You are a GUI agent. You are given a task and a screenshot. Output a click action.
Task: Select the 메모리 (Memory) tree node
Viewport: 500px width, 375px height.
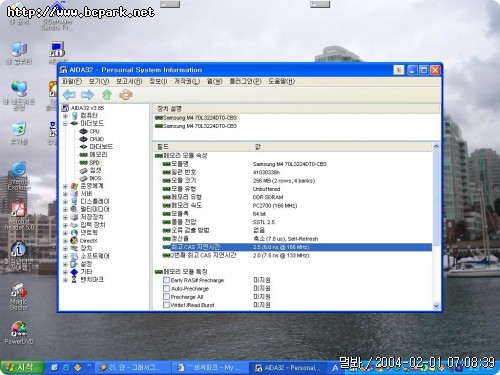tap(98, 155)
